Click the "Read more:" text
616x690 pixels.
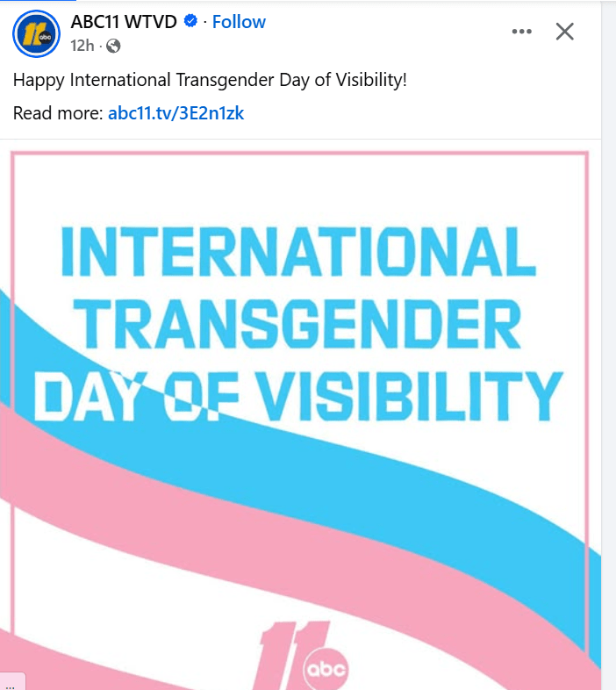click(57, 113)
